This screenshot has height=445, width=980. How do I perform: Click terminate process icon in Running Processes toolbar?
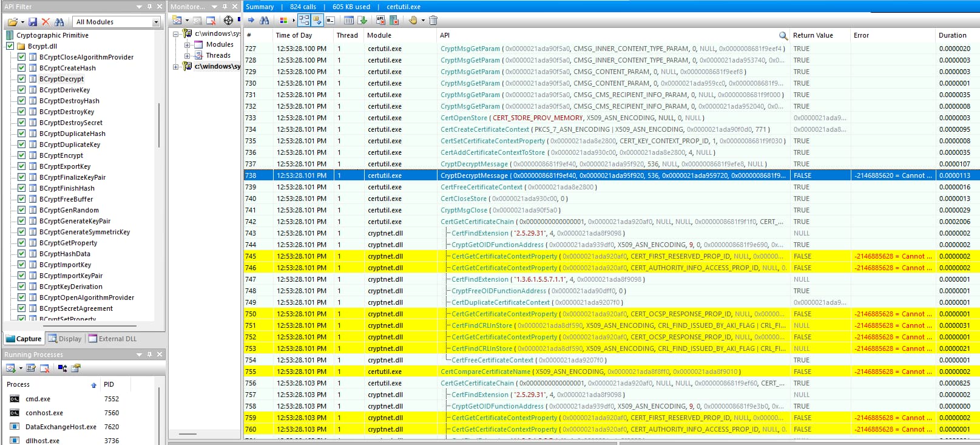tap(44, 368)
